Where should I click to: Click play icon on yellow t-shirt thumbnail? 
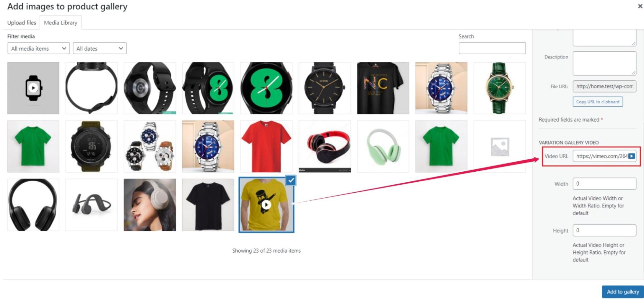coord(266,205)
